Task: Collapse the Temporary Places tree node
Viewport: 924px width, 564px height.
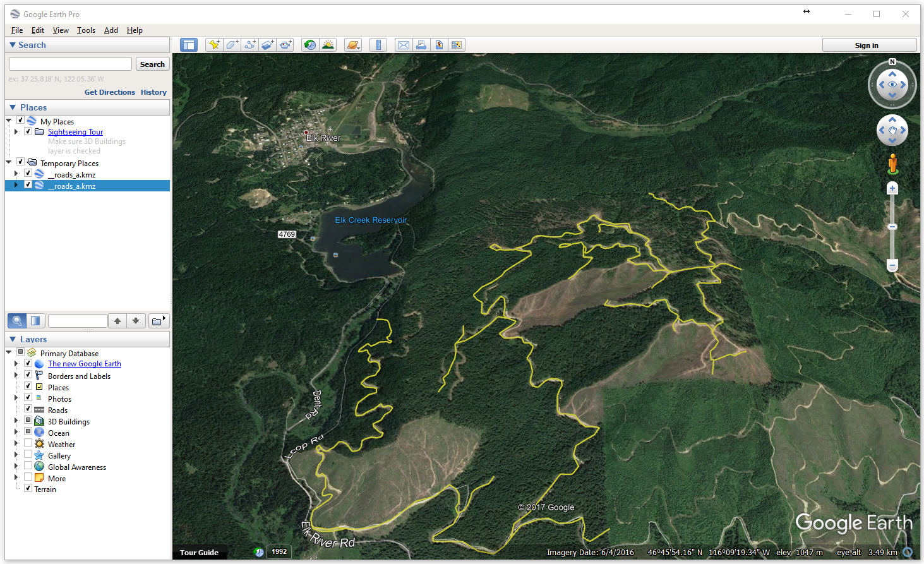Action: (9, 162)
